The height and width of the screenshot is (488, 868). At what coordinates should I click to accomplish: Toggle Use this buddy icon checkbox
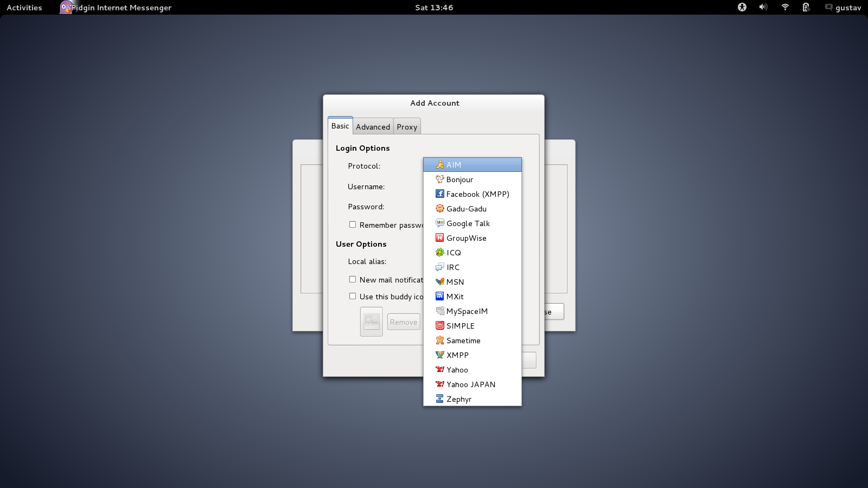[353, 296]
